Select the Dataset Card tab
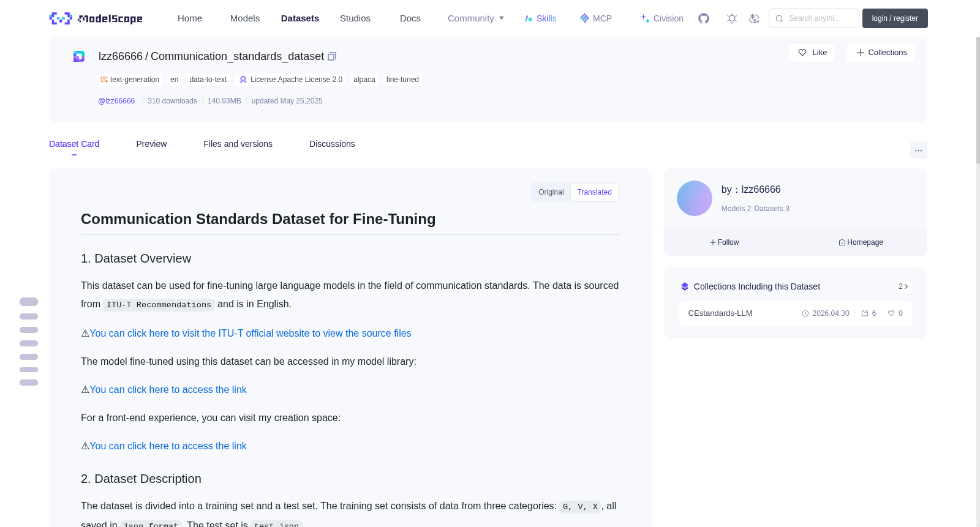The image size is (980, 527). [x=74, y=144]
